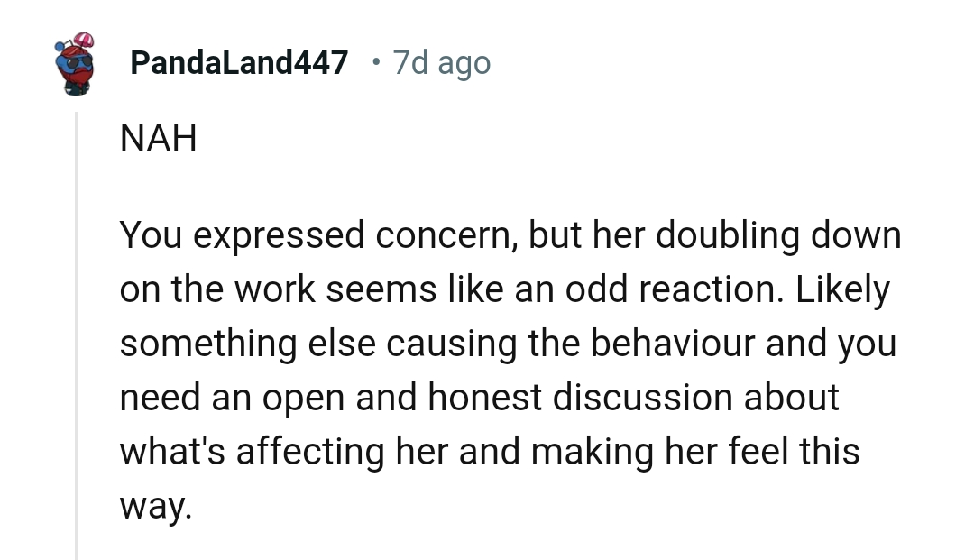Click the sunglasses on the Snoo avatar
This screenshot has height=560, width=974.
coord(78,61)
